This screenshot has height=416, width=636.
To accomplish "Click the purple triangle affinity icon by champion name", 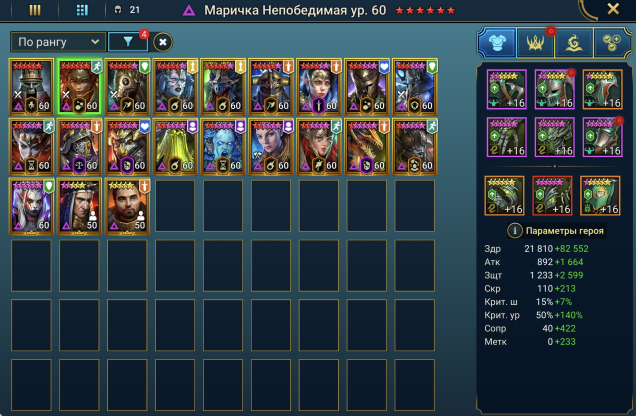I will pyautogui.click(x=189, y=10).
